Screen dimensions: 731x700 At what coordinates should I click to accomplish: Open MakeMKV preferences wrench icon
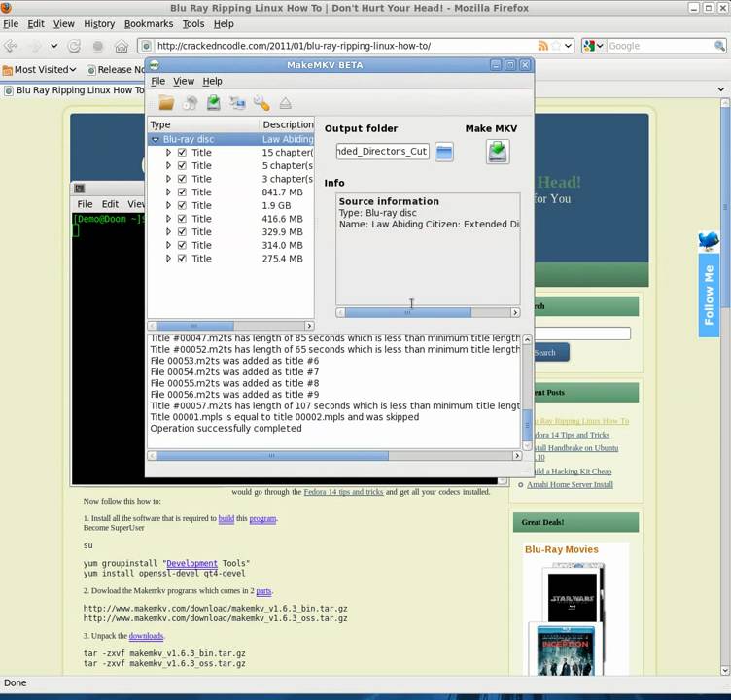pyautogui.click(x=261, y=103)
